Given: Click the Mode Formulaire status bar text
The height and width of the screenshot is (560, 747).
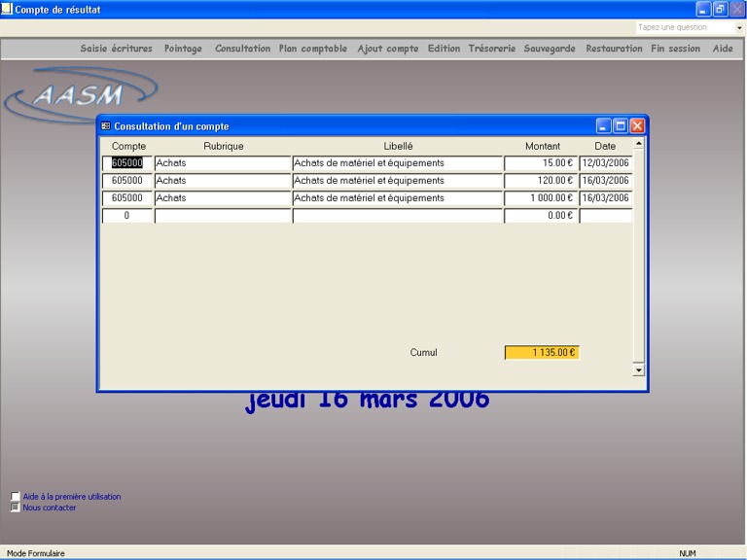Looking at the screenshot, I should (x=36, y=553).
